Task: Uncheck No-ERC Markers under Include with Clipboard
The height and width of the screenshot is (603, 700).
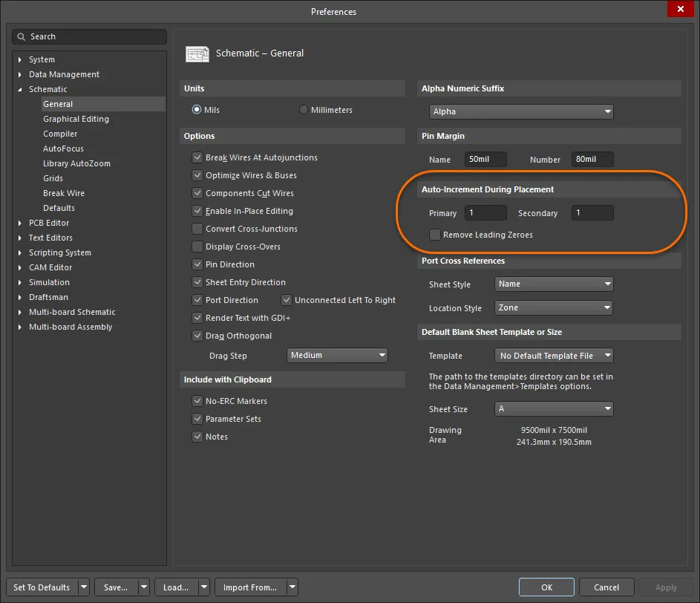Action: tap(197, 401)
